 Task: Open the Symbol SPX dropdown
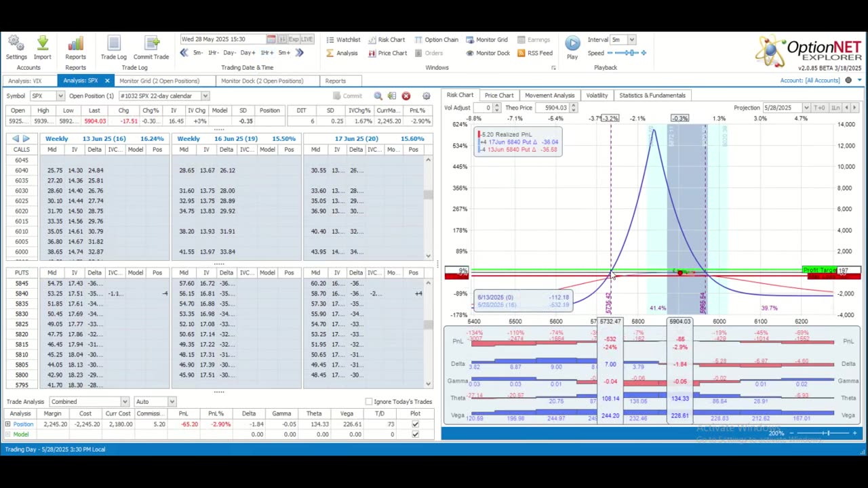[x=60, y=96]
